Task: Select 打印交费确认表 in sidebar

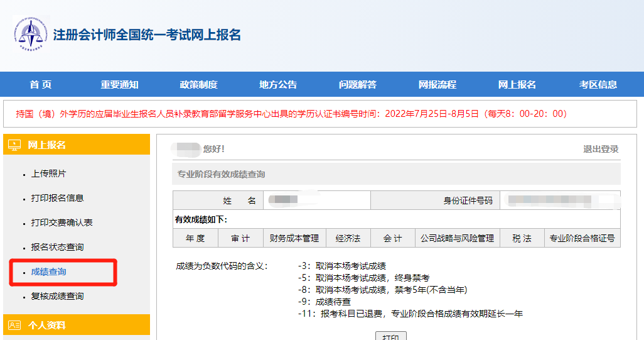Action: tap(62, 222)
